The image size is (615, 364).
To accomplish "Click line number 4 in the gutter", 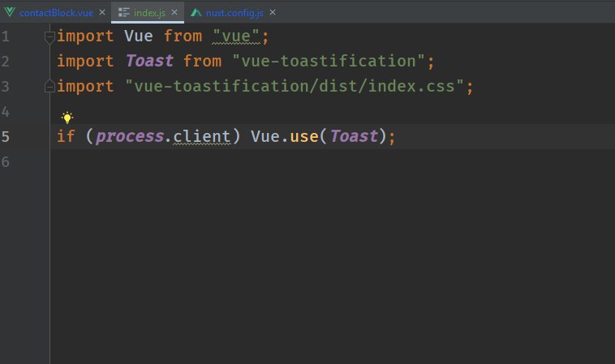I will coord(5,112).
